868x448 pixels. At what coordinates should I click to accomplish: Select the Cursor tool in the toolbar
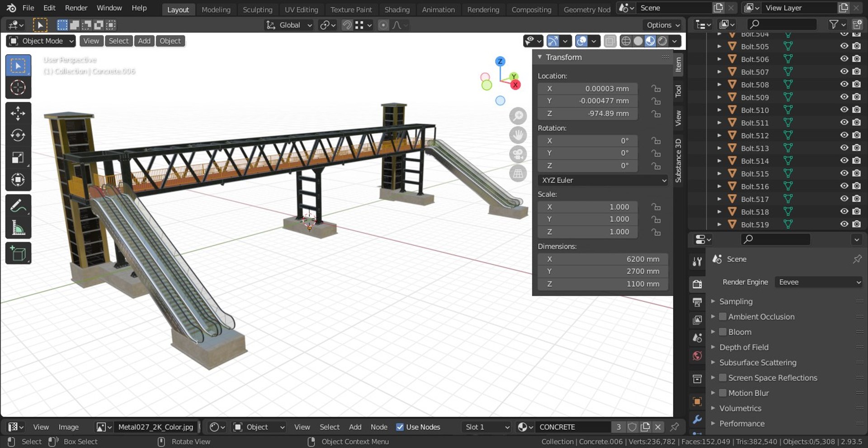click(x=18, y=87)
